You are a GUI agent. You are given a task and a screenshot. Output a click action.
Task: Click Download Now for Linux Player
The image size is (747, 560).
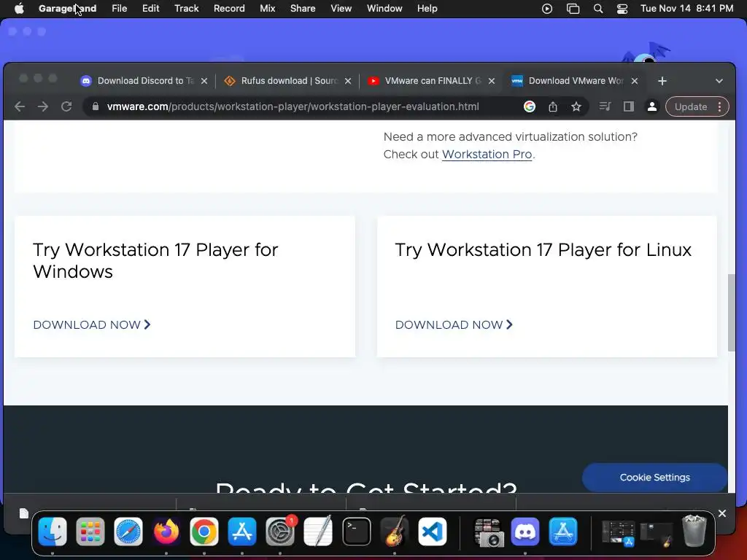(454, 324)
